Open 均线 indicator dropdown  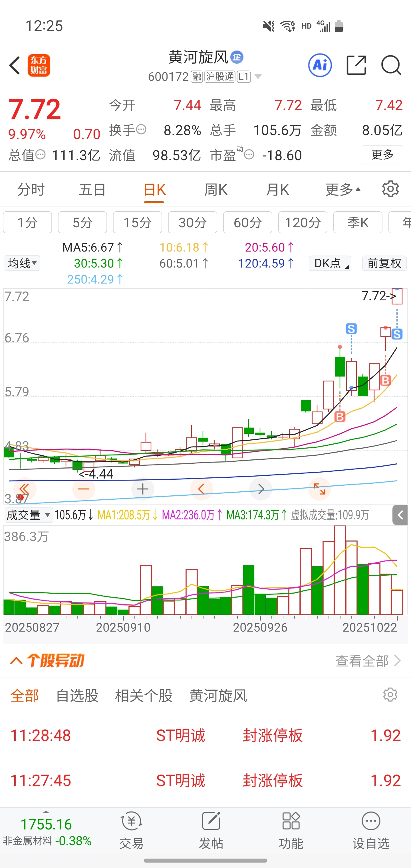click(22, 263)
